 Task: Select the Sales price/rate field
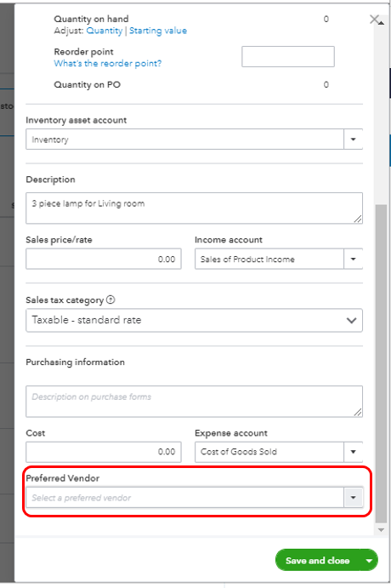point(104,260)
